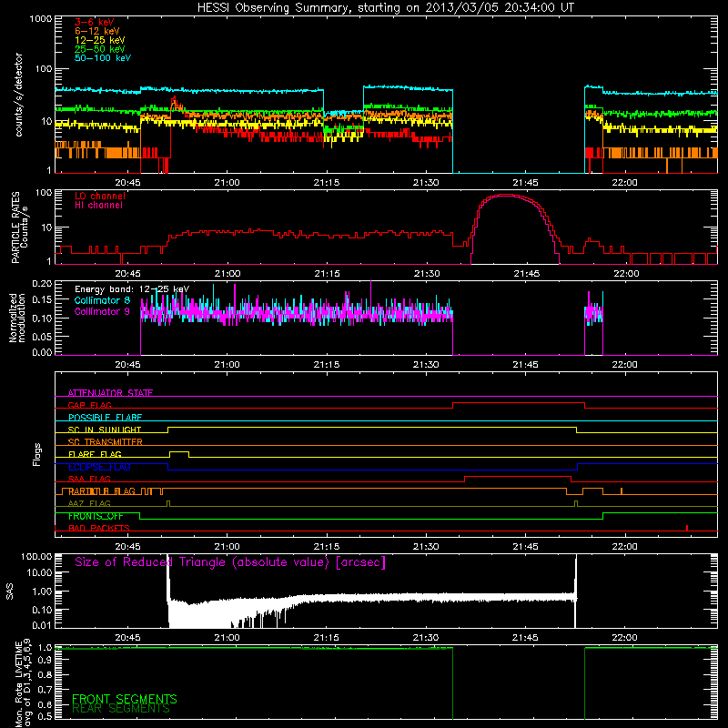This screenshot has width=728, height=728.
Task: Click the BAD PACKETS flag label
Action: pyautogui.click(x=99, y=528)
